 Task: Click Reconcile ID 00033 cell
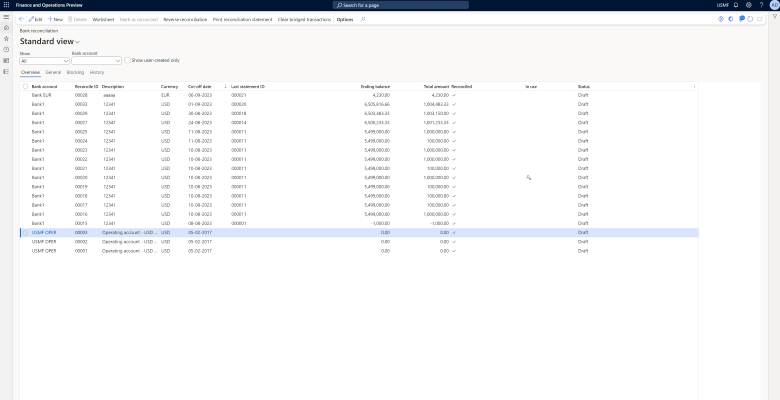click(81, 104)
